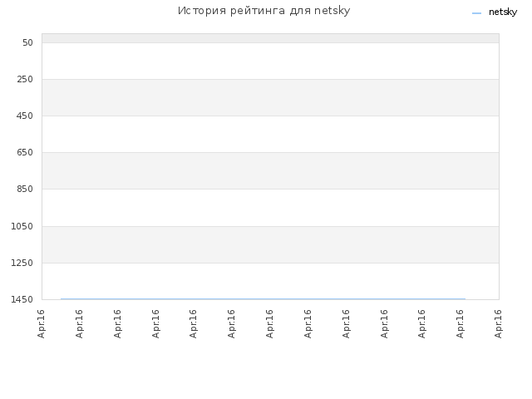532x399 pixels.
Task: Click the 1450 label on the y-axis
Action: (22, 299)
